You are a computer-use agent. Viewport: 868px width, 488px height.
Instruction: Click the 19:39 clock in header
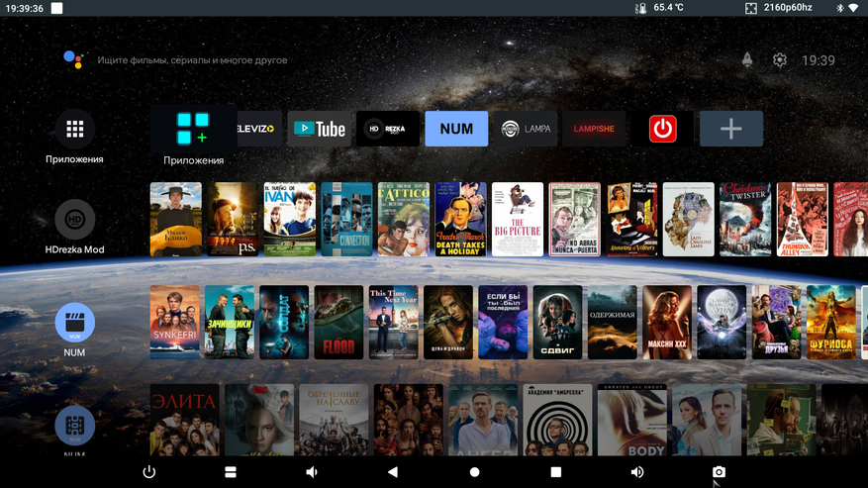(819, 60)
